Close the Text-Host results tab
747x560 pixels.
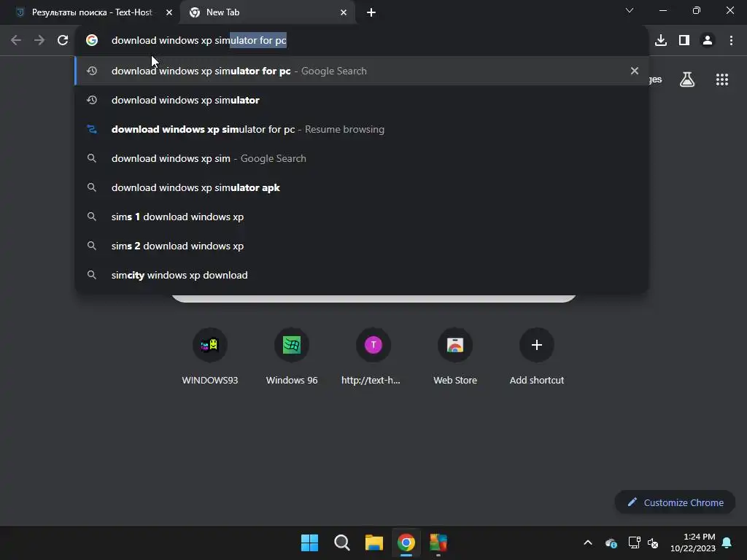pos(169,12)
